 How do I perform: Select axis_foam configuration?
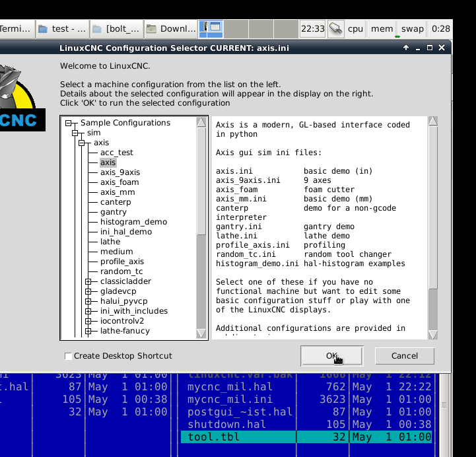[119, 182]
